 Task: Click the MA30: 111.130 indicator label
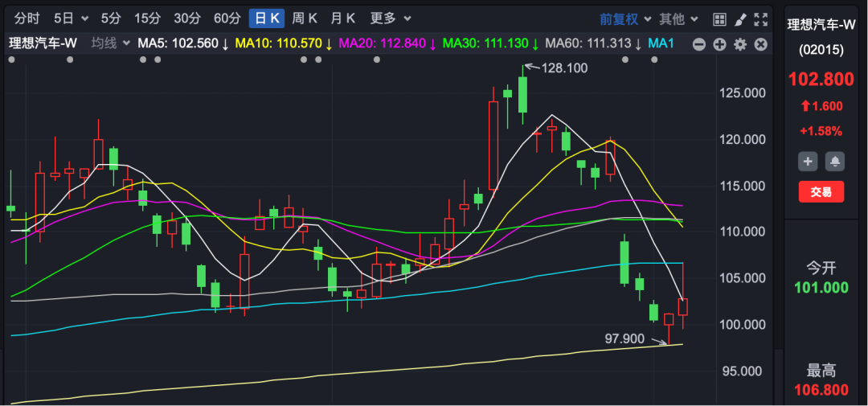[x=492, y=43]
